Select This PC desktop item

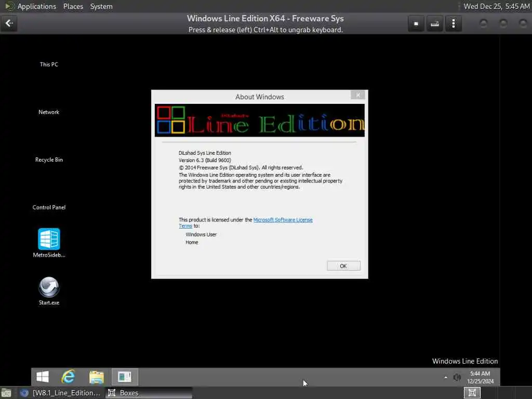(x=49, y=64)
